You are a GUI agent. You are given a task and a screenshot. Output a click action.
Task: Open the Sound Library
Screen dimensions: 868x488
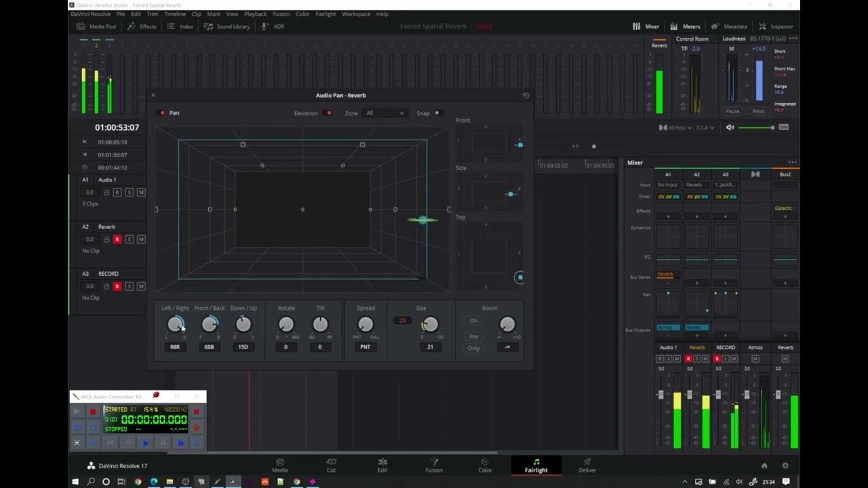click(227, 26)
